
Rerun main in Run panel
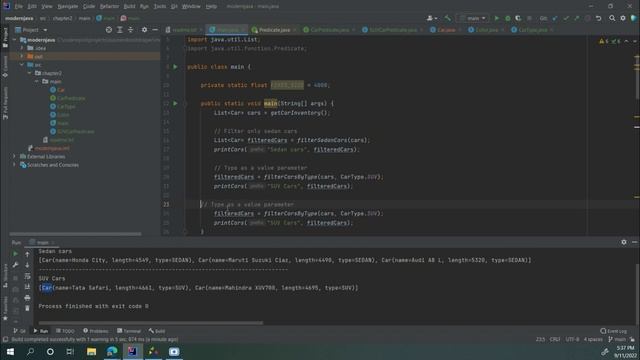coord(16,254)
